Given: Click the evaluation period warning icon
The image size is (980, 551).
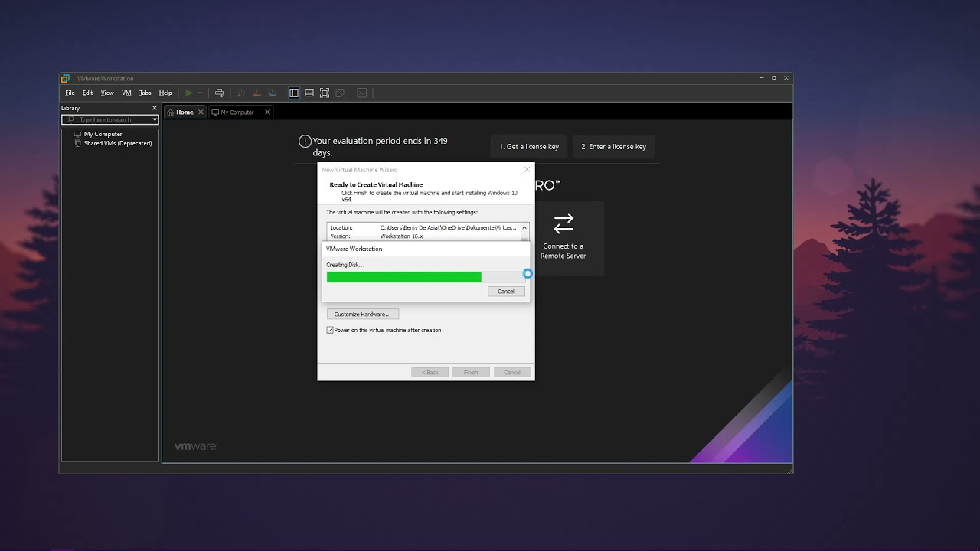Looking at the screenshot, I should tap(305, 141).
